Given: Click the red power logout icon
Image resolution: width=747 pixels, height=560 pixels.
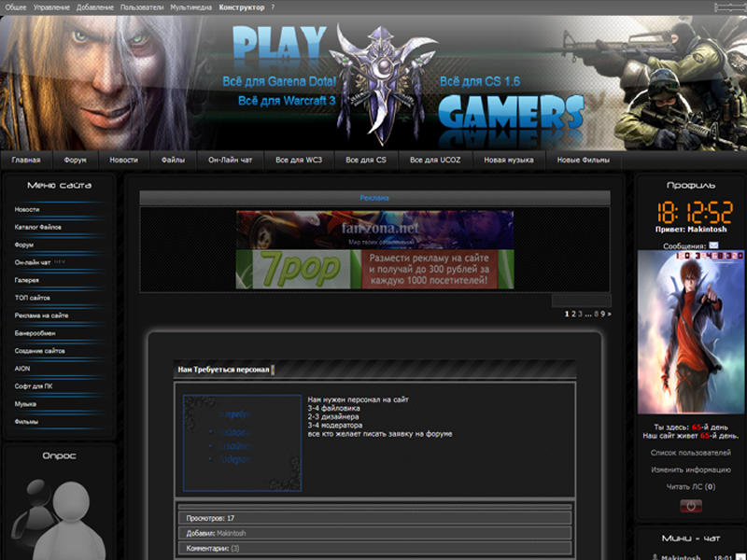Looking at the screenshot, I should 690,506.
